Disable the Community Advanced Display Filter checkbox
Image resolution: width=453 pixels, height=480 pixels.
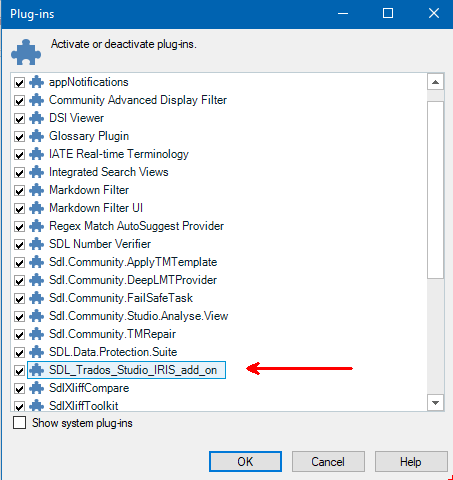coord(19,101)
